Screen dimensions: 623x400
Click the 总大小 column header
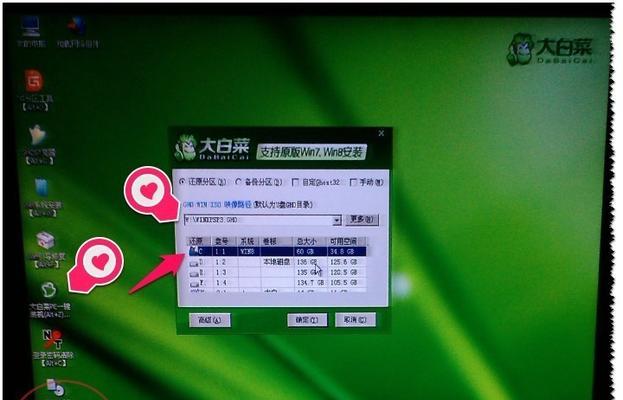click(310, 241)
